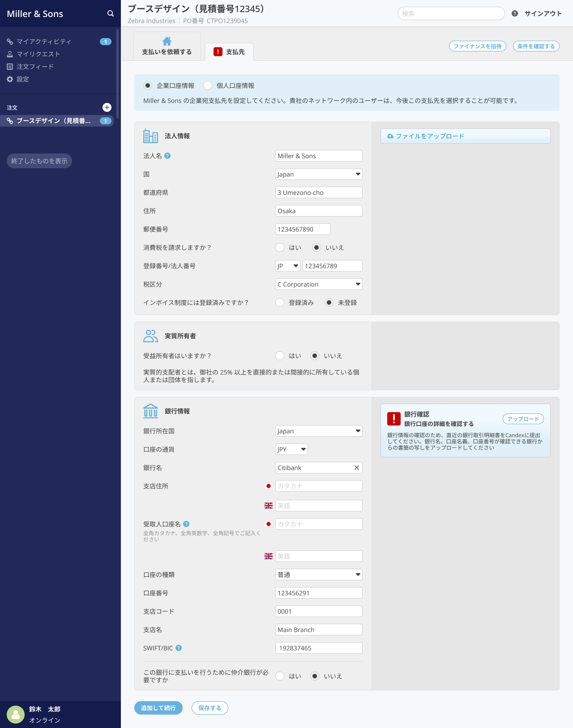The image size is (573, 728).
Task: Click the 支店名 Main Branch field
Action: [x=319, y=630]
